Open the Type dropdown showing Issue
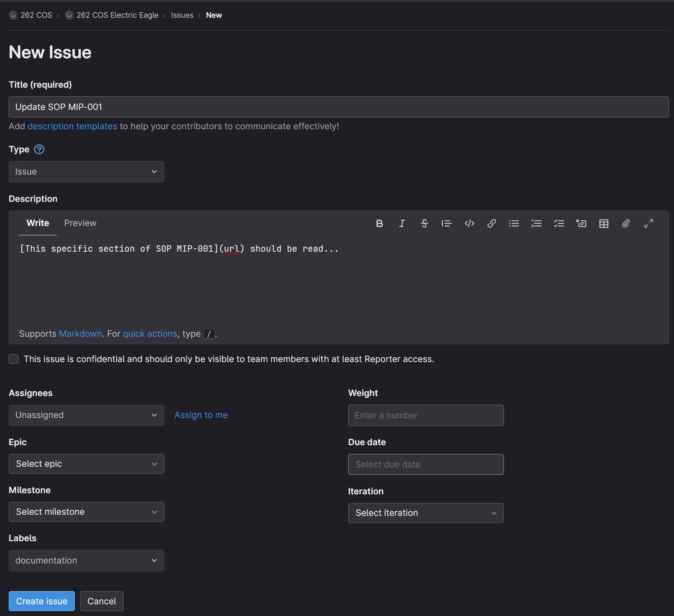Screen dimensions: 674x616 coord(87,172)
